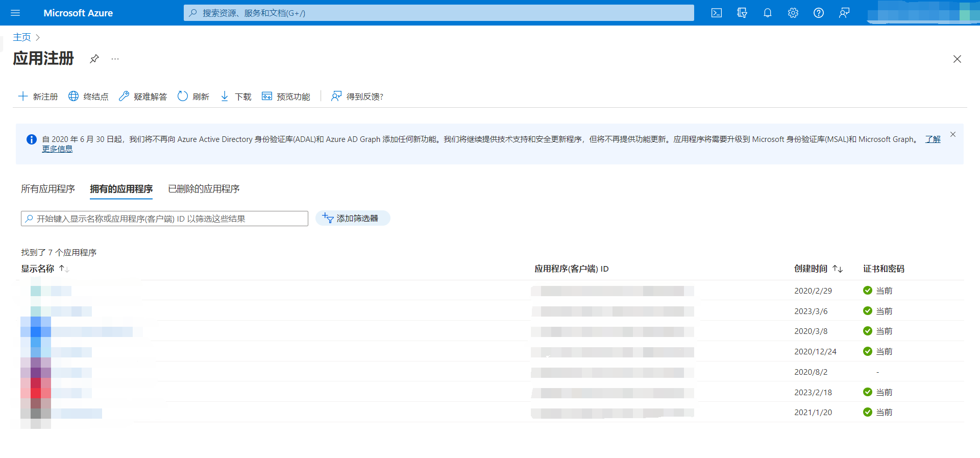The height and width of the screenshot is (458, 980).
Task: Click the 2021/1/20 creation date
Action: (813, 412)
